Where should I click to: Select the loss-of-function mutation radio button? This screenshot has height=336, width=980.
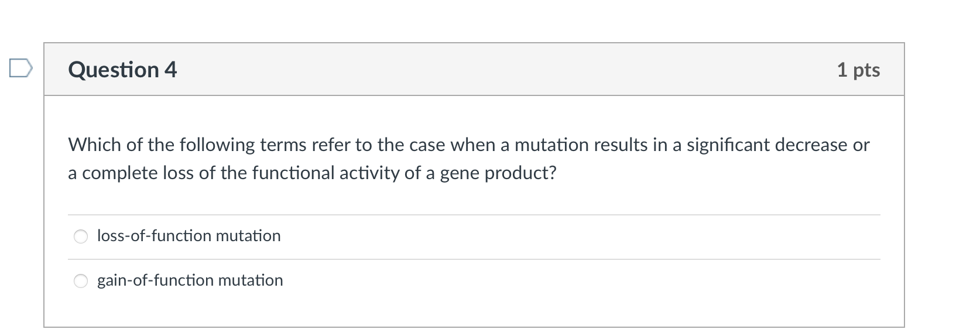pos(81,236)
